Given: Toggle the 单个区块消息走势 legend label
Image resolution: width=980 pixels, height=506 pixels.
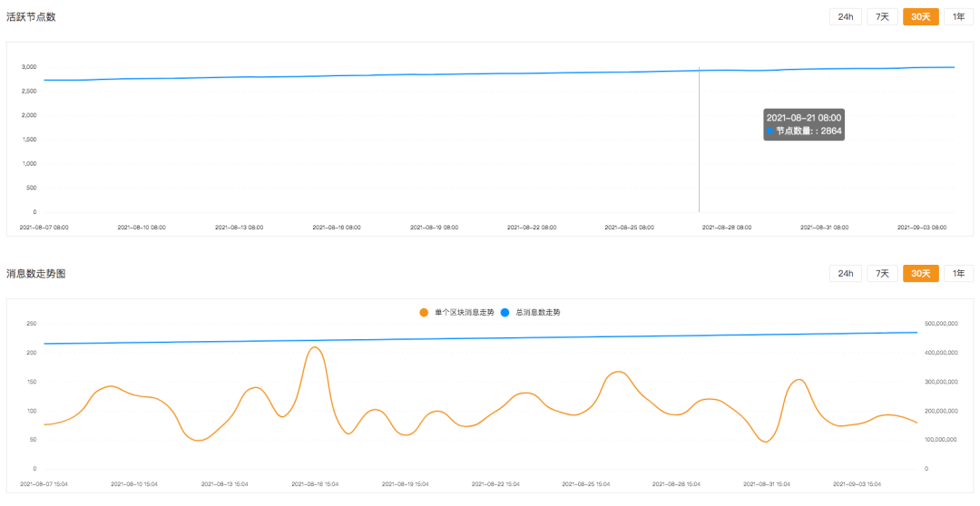Looking at the screenshot, I should tap(465, 312).
